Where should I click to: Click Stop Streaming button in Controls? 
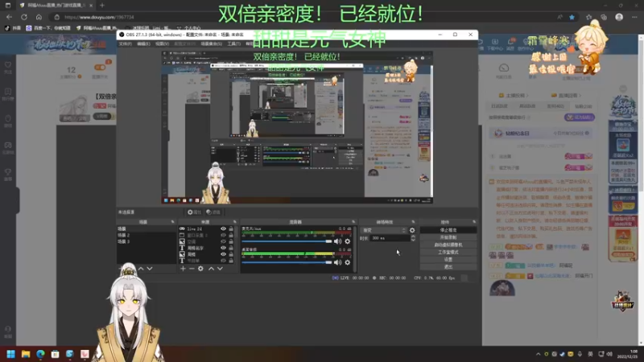coord(448,230)
